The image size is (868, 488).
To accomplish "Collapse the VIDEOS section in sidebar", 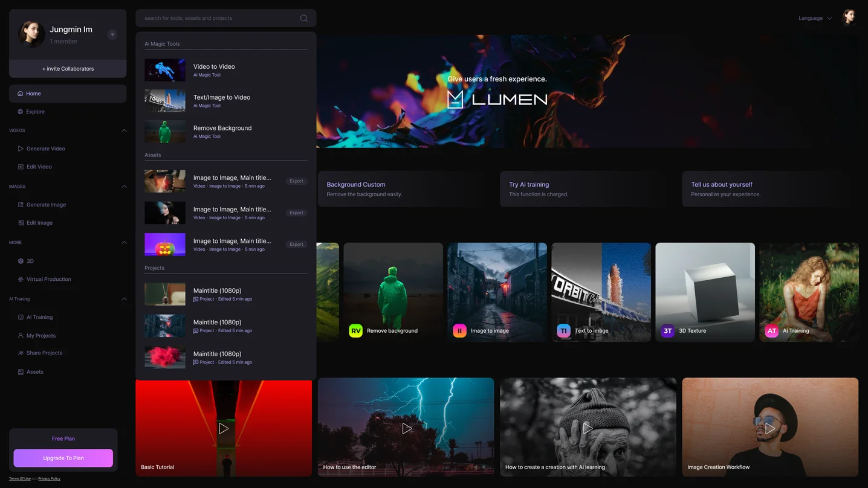I will pos(124,130).
